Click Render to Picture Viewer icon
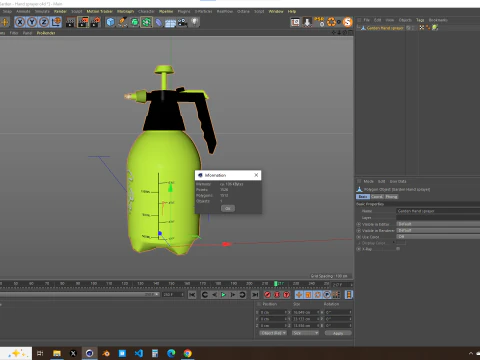 (83, 22)
